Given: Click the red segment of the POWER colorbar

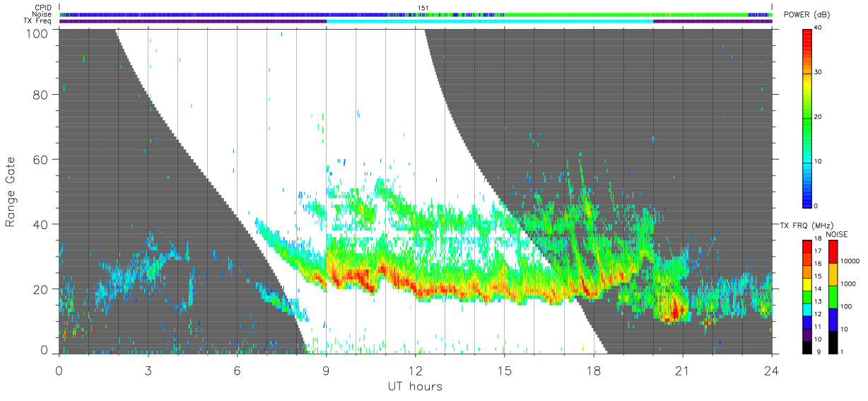Looking at the screenshot, I should coord(807,51).
